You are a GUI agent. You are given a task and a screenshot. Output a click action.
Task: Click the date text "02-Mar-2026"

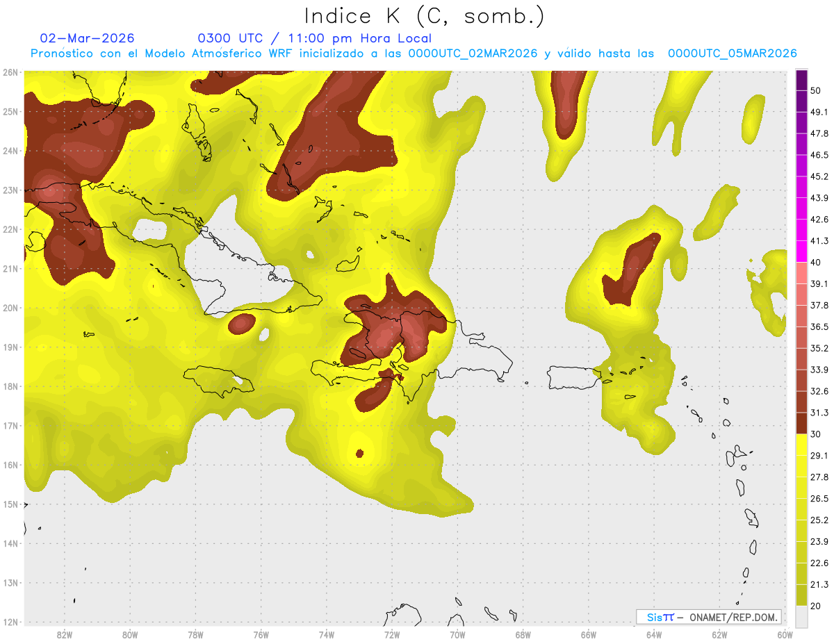(x=88, y=38)
